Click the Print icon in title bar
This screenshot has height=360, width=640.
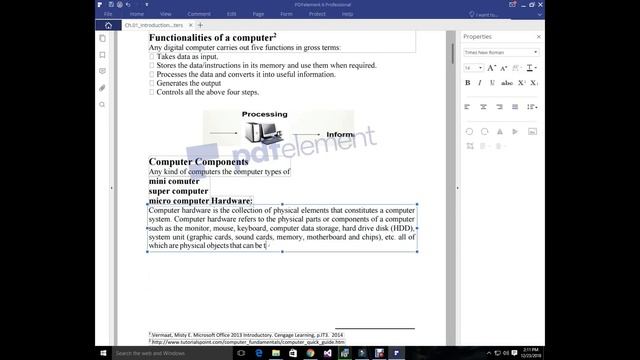120,4
